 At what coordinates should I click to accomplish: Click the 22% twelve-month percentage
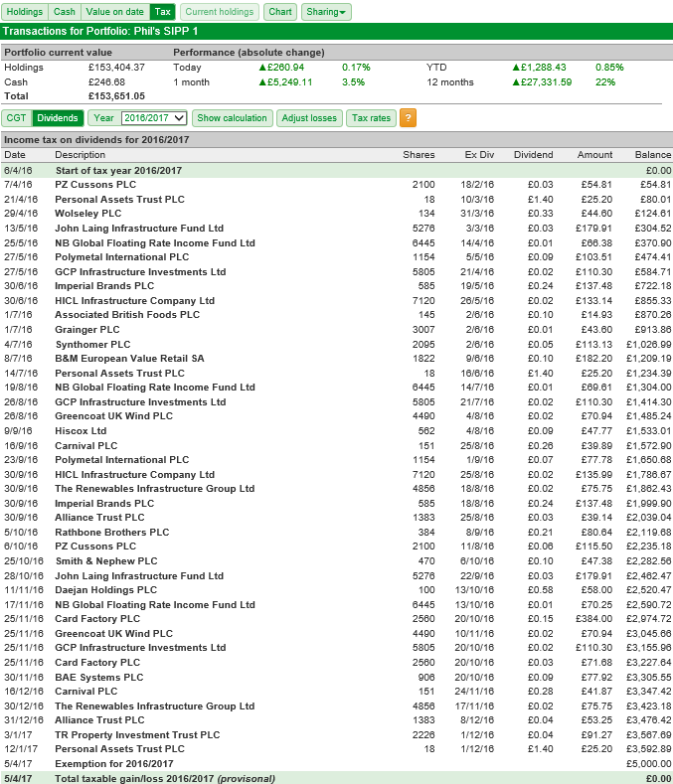point(605,82)
